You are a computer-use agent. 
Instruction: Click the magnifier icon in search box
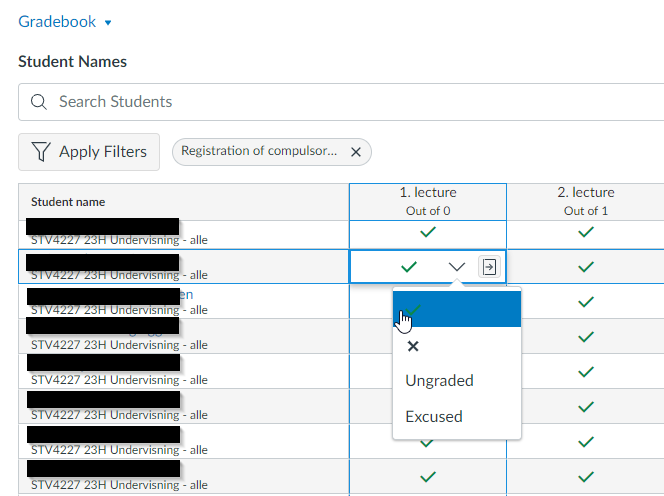click(39, 102)
